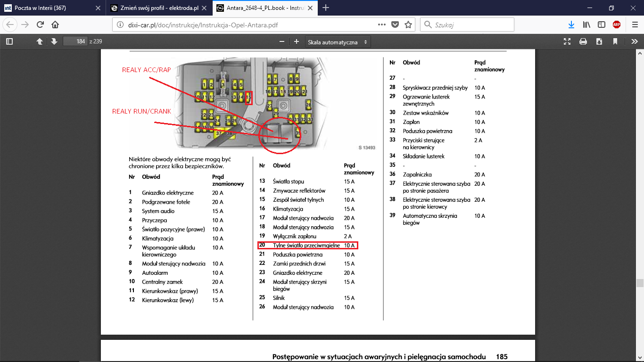644x362 pixels.
Task: Select text 'Zmywacze reflektorów'
Action: click(299, 190)
